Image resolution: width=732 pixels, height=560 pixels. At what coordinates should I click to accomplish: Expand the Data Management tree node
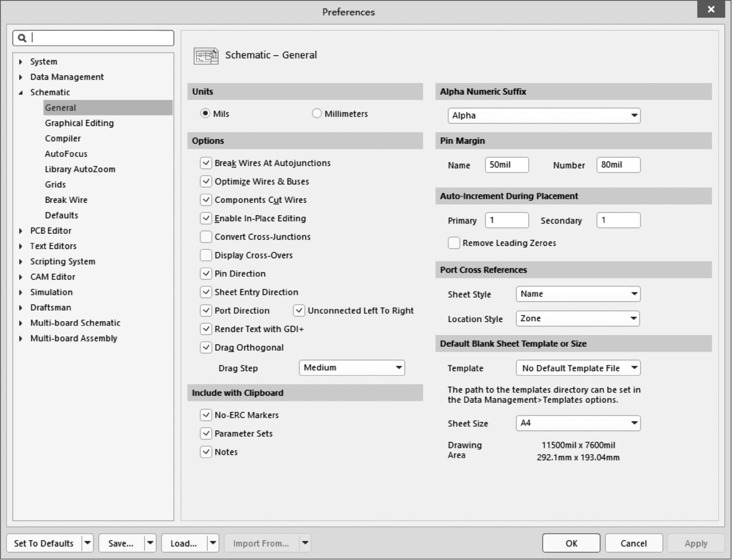(x=21, y=77)
